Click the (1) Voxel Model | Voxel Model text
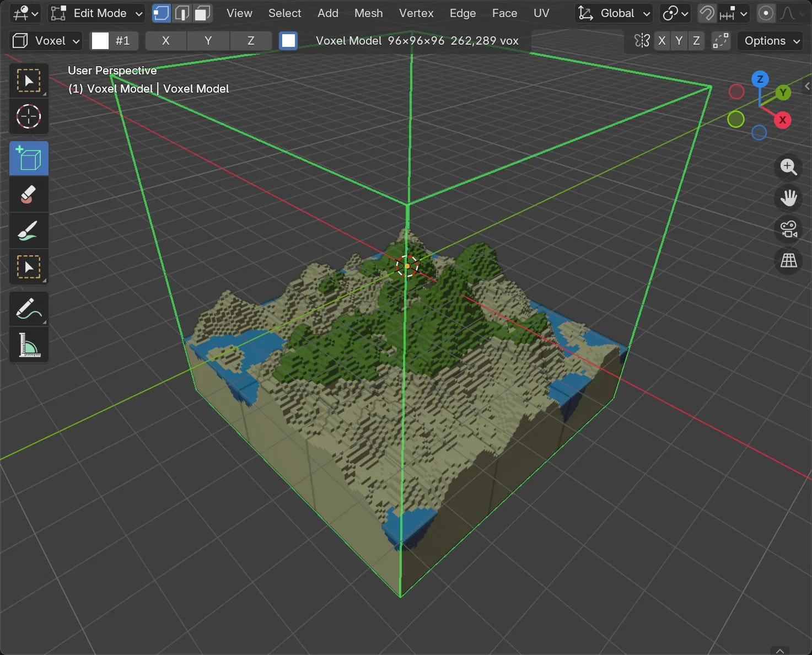Screen dimensions: 812x655 point(148,89)
